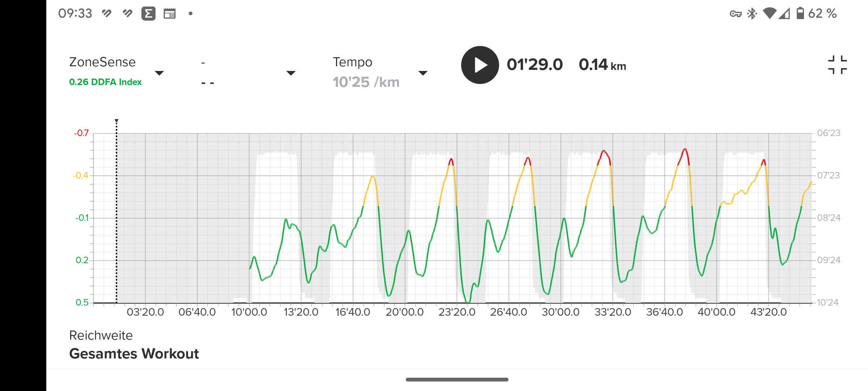Tap the -0.7 DDFA axis label

coord(81,133)
